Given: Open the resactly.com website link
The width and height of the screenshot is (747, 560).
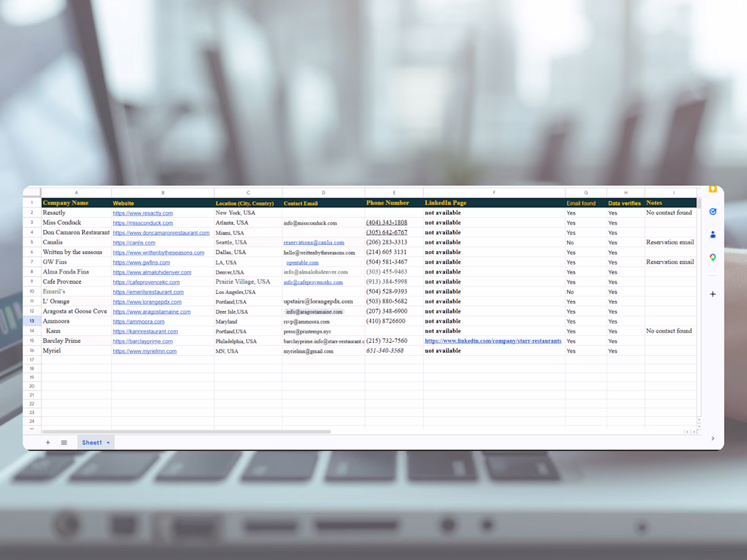Looking at the screenshot, I should tap(143, 213).
